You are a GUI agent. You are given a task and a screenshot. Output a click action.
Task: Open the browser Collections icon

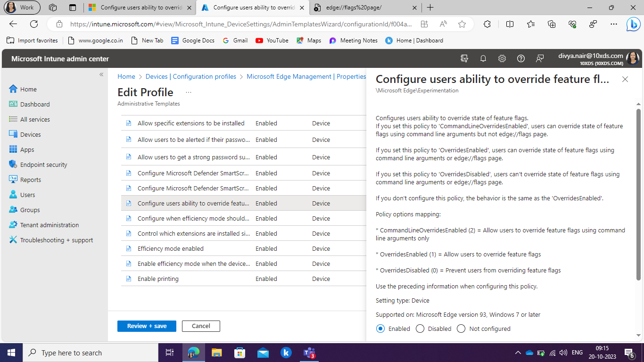click(x=552, y=24)
